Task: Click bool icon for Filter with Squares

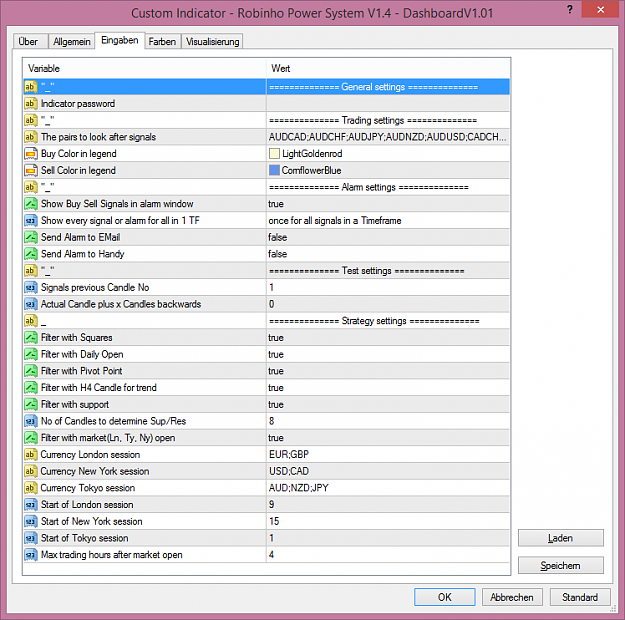Action: (x=31, y=338)
